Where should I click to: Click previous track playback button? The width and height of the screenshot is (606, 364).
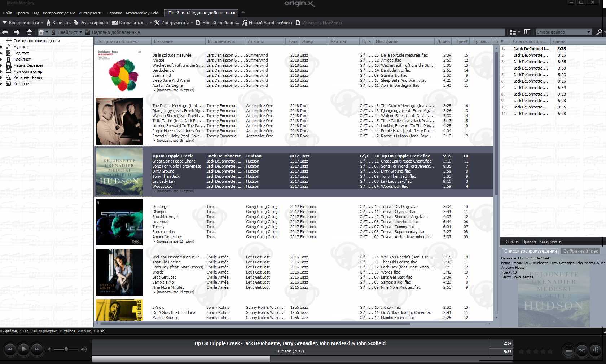10,349
